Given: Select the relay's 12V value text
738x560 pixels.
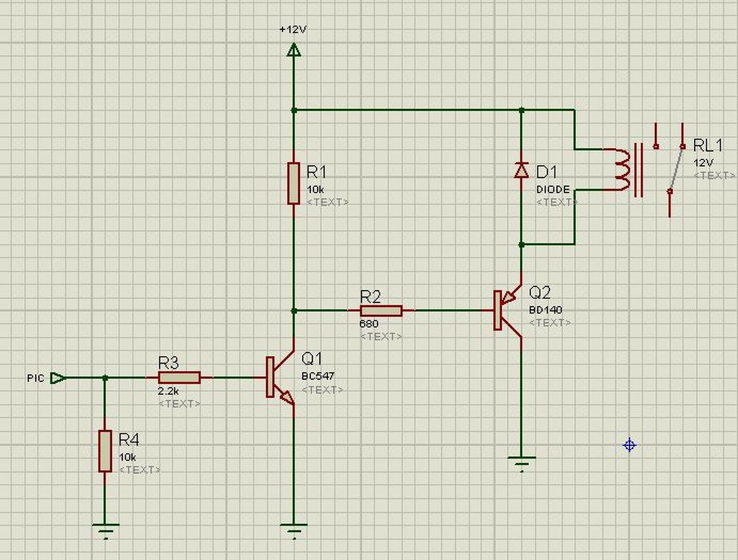Looking at the screenshot, I should [703, 162].
